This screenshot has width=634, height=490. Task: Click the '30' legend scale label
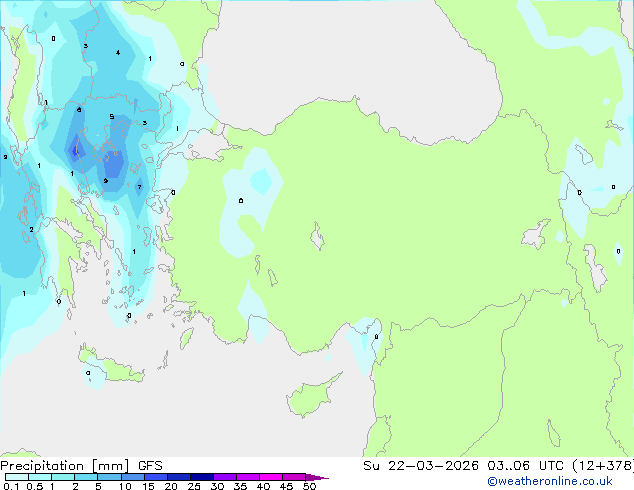[217, 486]
